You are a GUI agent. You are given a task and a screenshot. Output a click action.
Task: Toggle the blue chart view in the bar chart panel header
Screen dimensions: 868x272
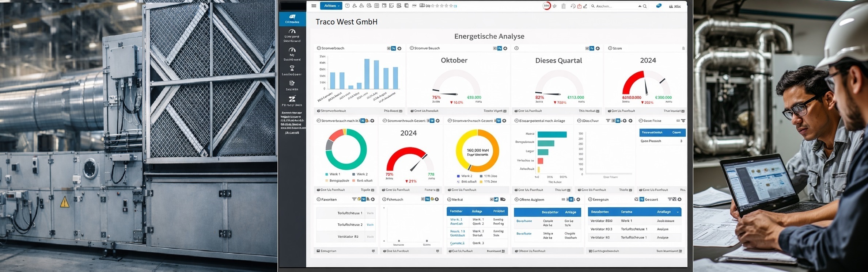click(x=394, y=48)
